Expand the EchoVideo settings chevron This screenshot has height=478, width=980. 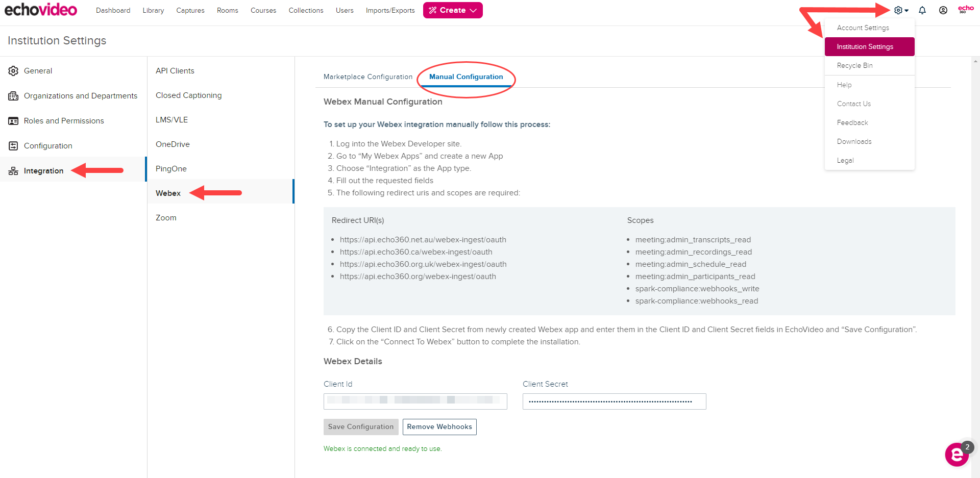click(906, 10)
